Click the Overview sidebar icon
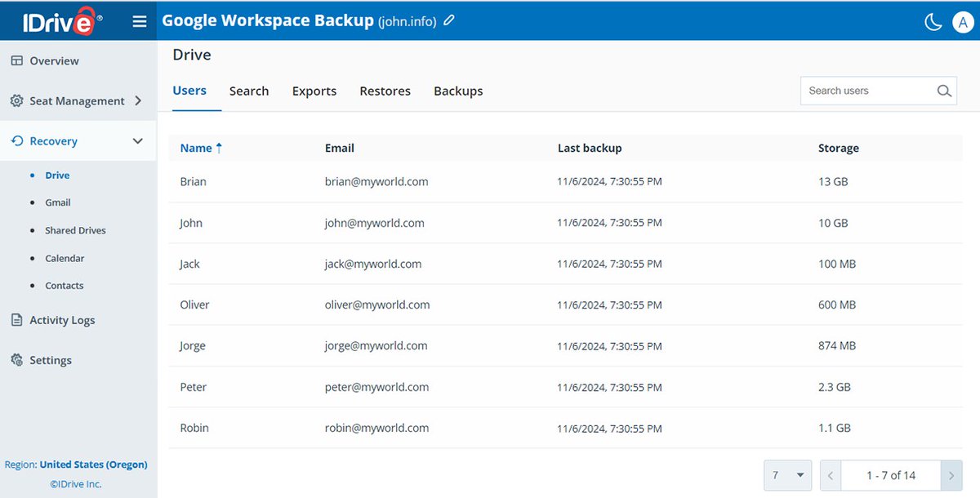 pyautogui.click(x=16, y=61)
